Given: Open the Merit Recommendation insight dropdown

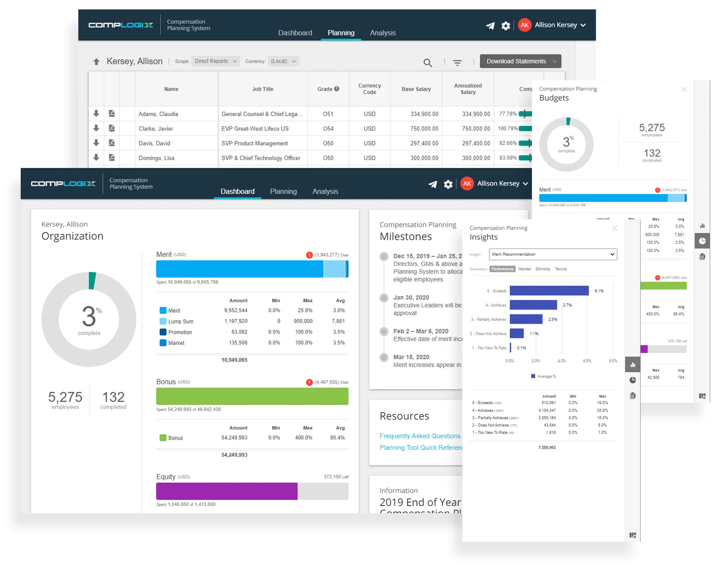Looking at the screenshot, I should coord(553,254).
